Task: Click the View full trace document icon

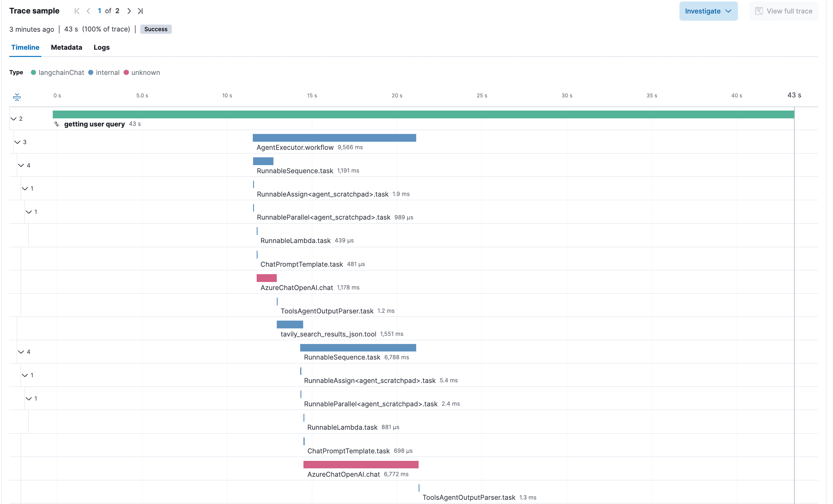Action: [759, 11]
